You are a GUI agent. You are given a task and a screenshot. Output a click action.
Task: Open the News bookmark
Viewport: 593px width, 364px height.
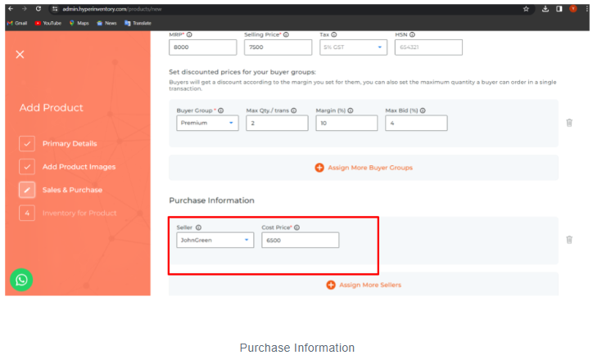coord(106,23)
